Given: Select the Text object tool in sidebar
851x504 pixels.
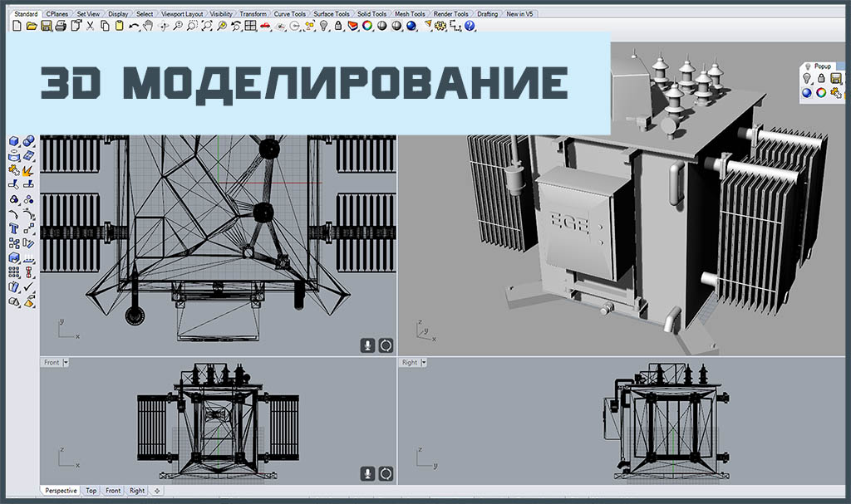Looking at the screenshot, I should (x=14, y=228).
